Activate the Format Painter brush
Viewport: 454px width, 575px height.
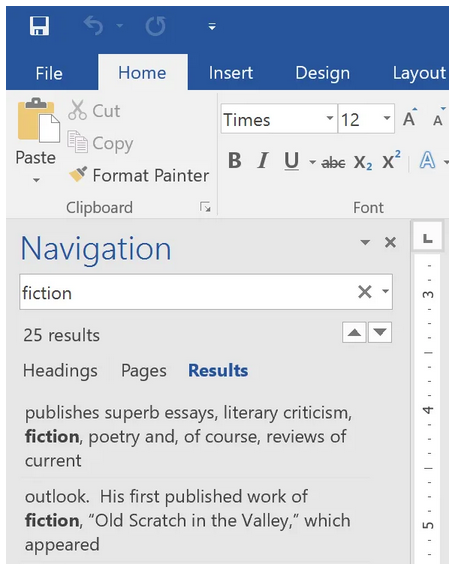139,175
